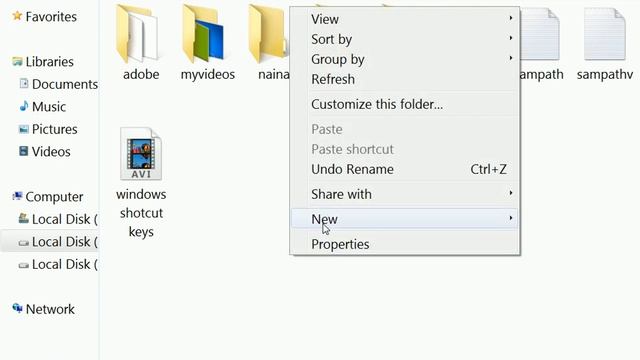Open Group by submenu
This screenshot has height=360, width=640.
(x=404, y=59)
